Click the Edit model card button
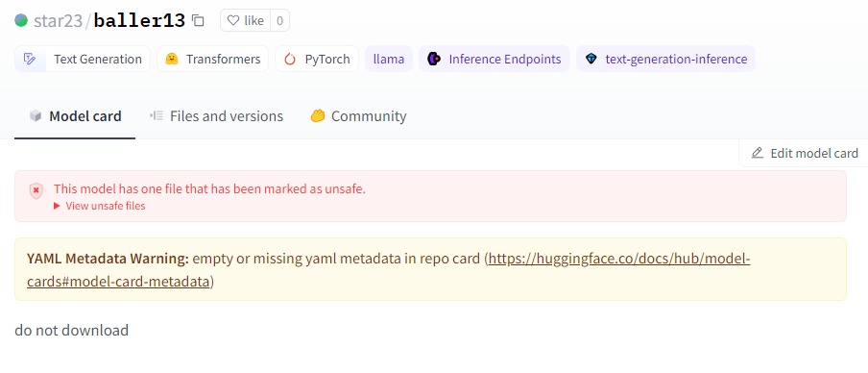The height and width of the screenshot is (373, 868). (805, 153)
